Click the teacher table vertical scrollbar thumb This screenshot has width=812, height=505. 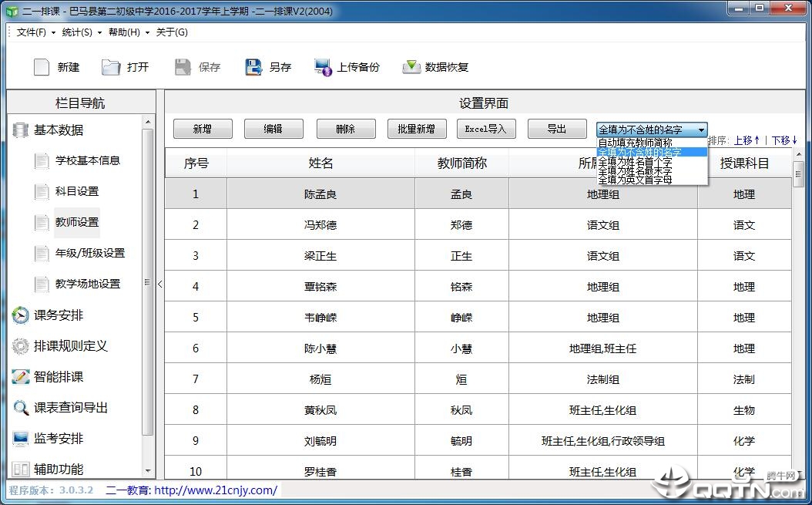pos(798,174)
